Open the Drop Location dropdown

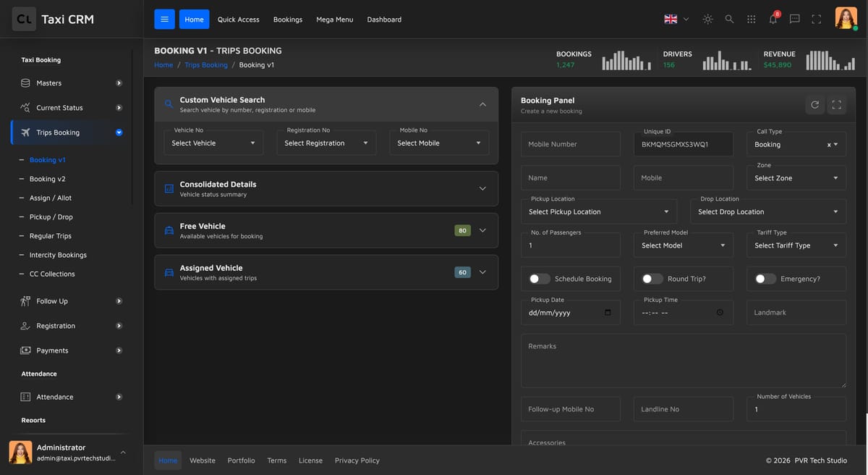tap(768, 211)
